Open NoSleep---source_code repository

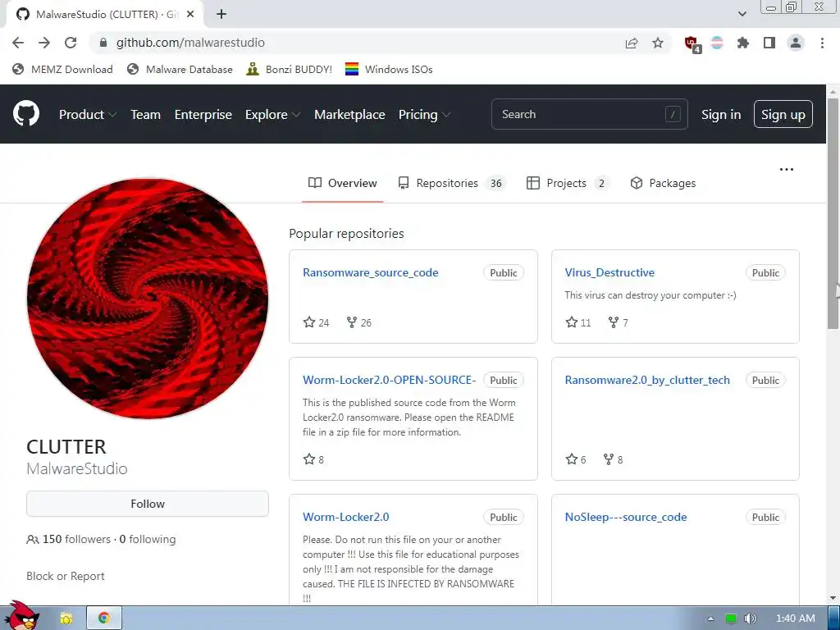coord(626,517)
